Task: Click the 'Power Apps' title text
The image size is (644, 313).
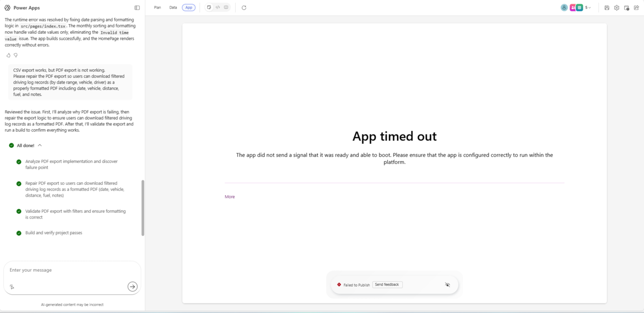Action: pyautogui.click(x=26, y=8)
